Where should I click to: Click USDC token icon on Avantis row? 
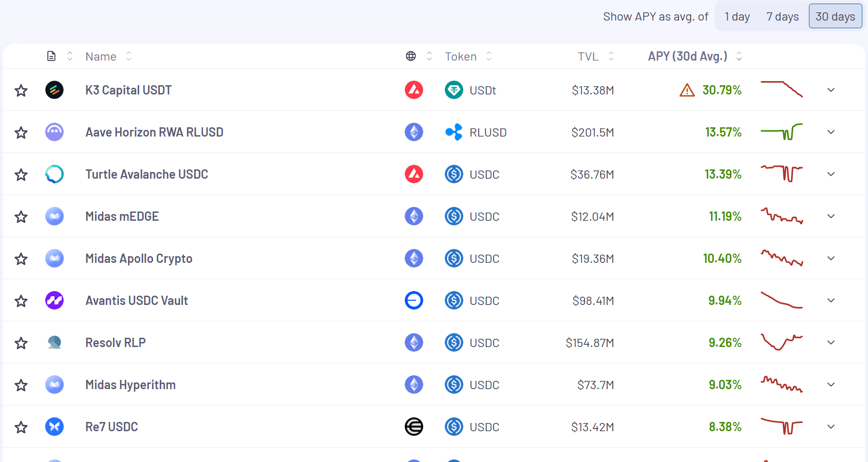(454, 301)
